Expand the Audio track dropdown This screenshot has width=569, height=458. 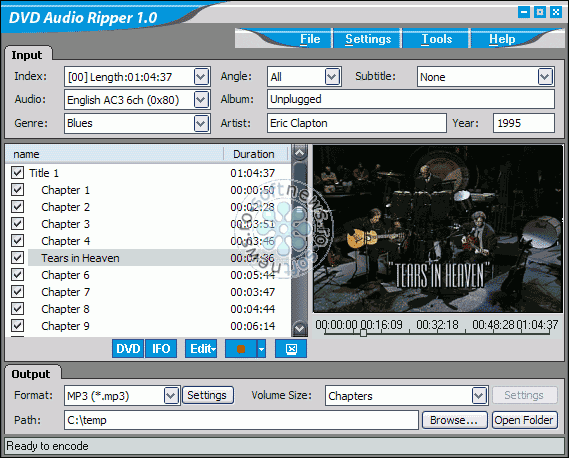click(201, 100)
